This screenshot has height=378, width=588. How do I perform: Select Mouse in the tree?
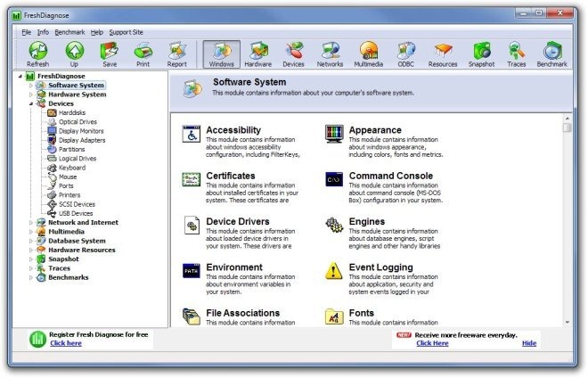coord(68,177)
